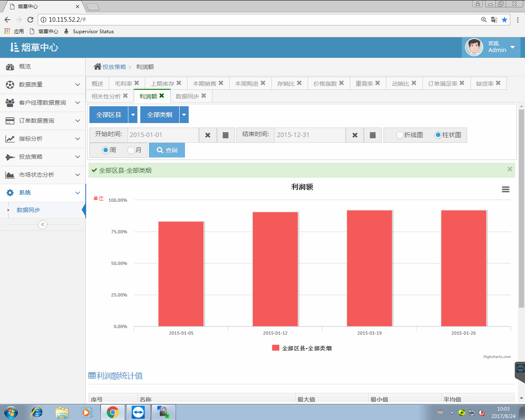Screen dimensions: 525x420
Task: Open the 概览 sidebar item
Action: click(25, 66)
